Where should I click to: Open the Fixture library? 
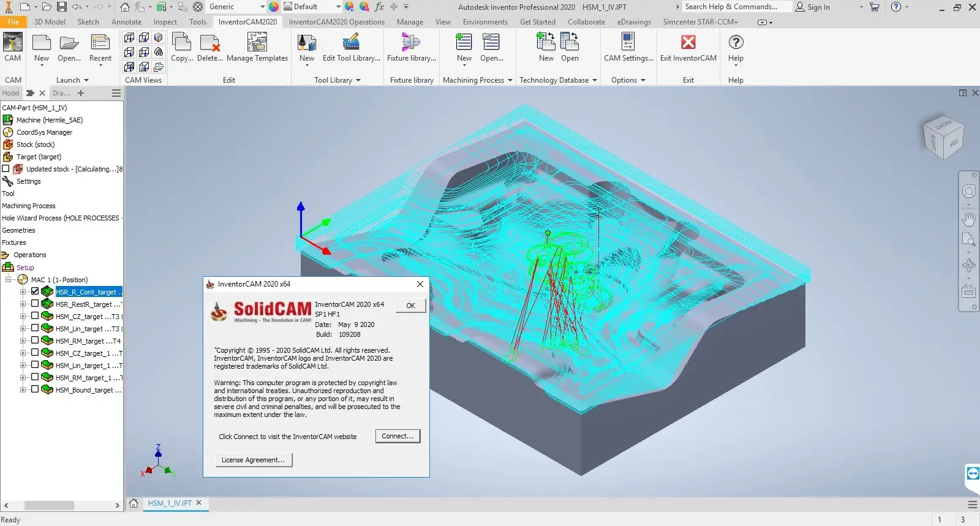click(x=412, y=48)
